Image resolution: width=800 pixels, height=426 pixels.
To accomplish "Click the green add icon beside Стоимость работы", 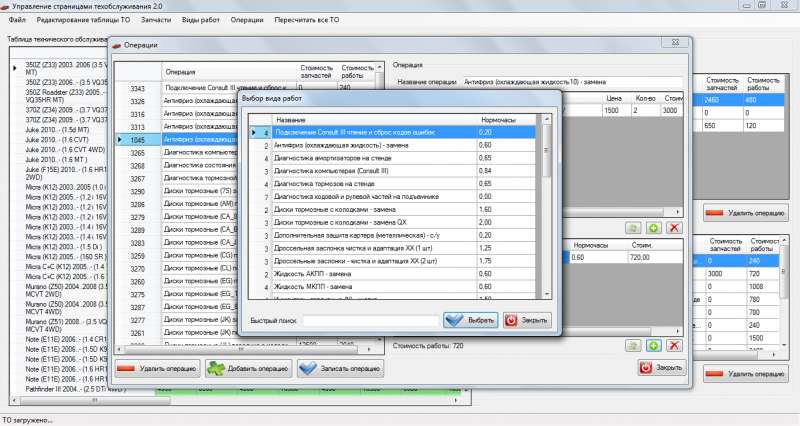I will point(654,345).
